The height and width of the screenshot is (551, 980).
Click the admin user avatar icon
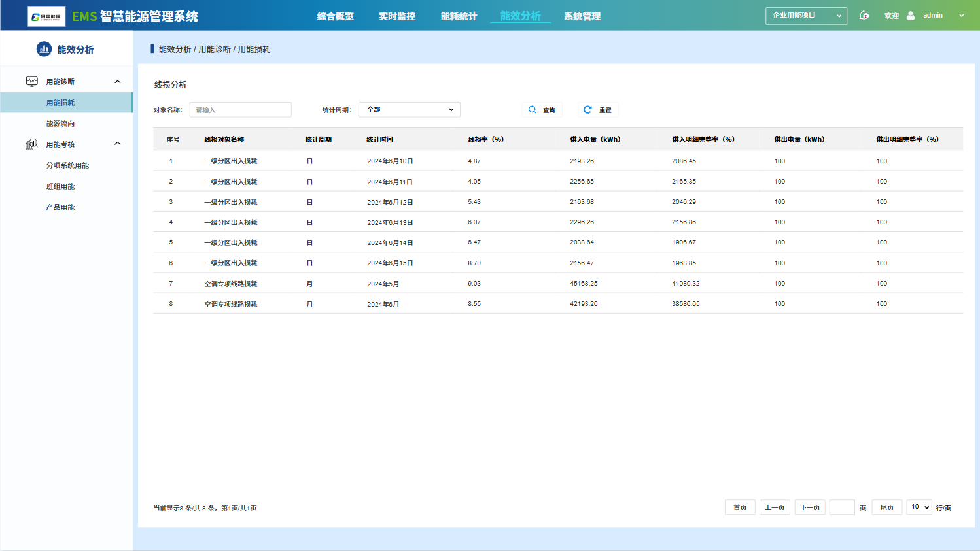(x=911, y=16)
